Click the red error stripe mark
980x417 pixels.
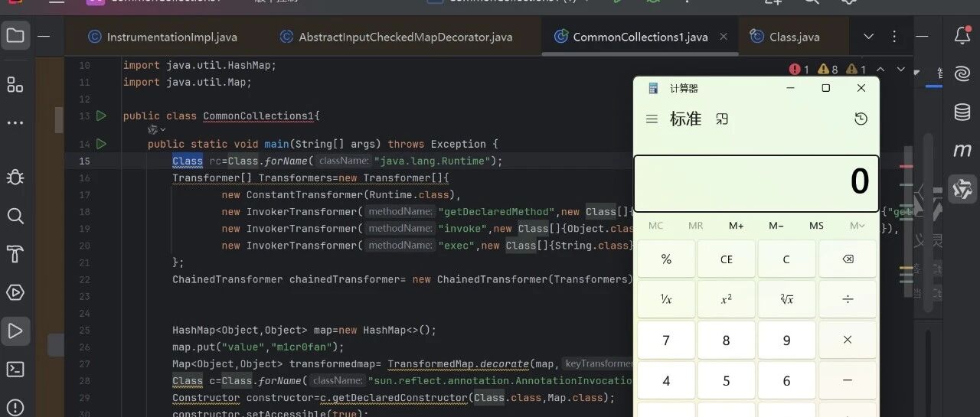click(x=906, y=166)
